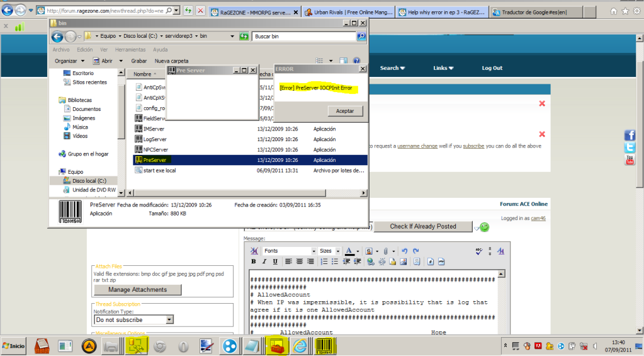Switch to the Urban Rivals browser tab
The image size is (644, 356).
348,12
